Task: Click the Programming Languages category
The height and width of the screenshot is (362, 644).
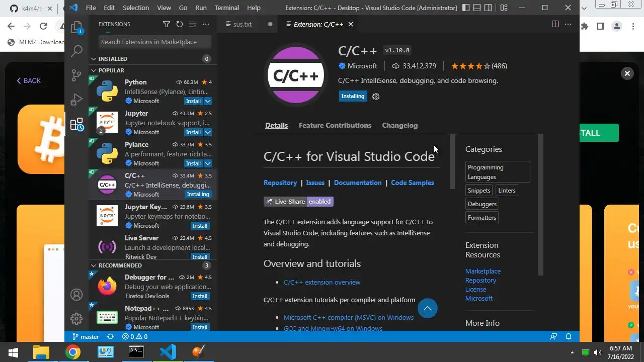Action: pyautogui.click(x=498, y=172)
